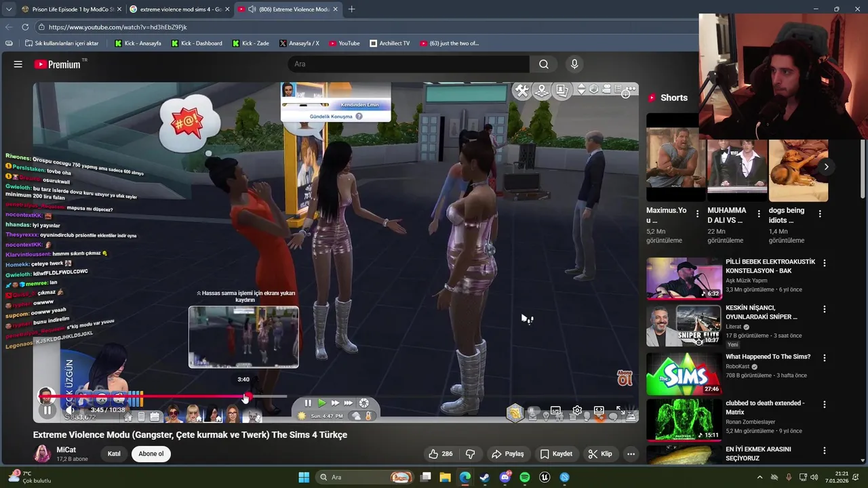Open more video actions (three dots)
Screen dimensions: 868x488
[x=631, y=454]
